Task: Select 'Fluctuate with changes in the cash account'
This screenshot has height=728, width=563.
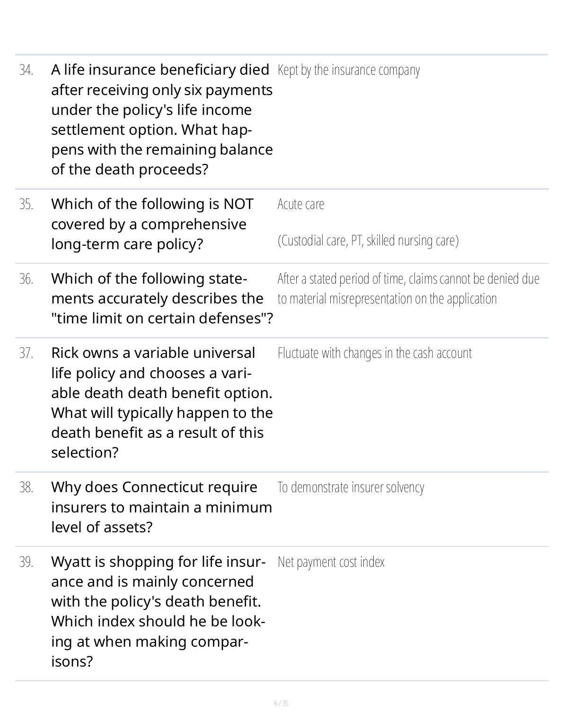Action: 375,353
